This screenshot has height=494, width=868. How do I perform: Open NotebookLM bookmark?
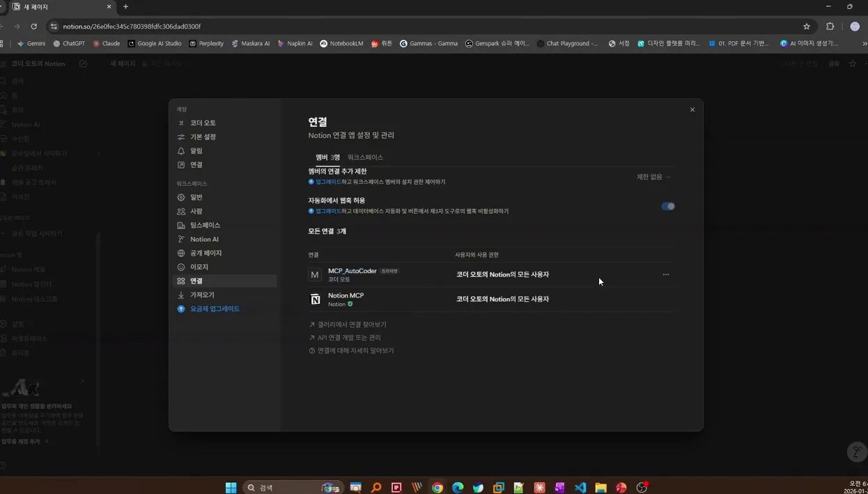(x=341, y=43)
